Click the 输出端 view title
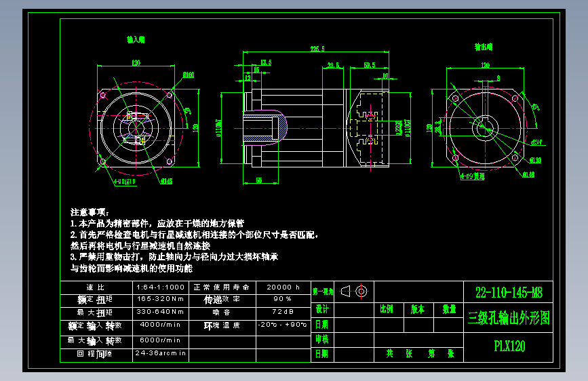Viewport: 588px width, 381px height. click(x=484, y=47)
